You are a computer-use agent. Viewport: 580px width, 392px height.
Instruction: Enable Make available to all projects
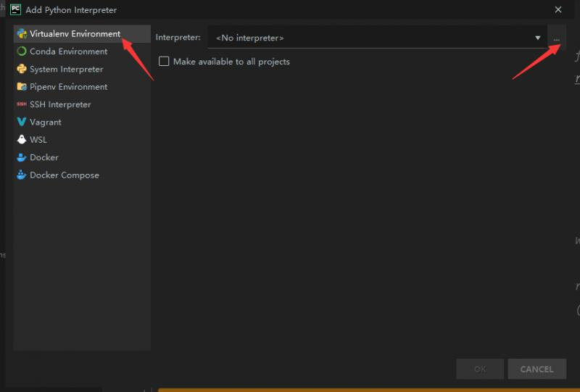point(164,61)
